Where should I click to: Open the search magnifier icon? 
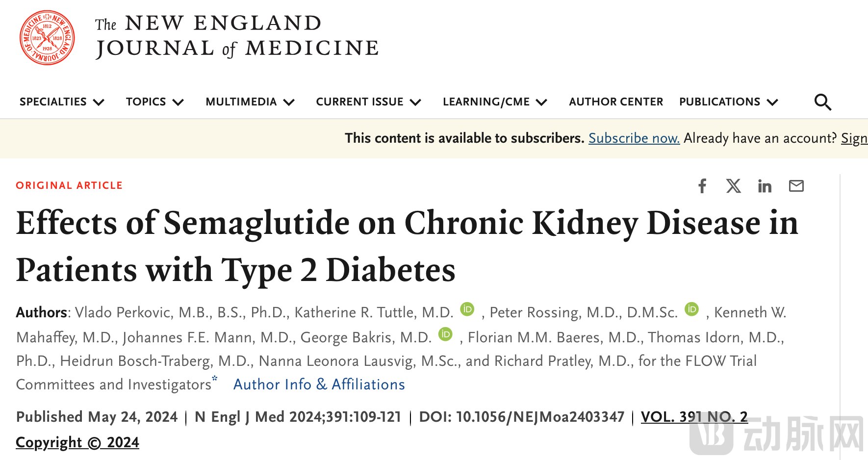pyautogui.click(x=822, y=102)
